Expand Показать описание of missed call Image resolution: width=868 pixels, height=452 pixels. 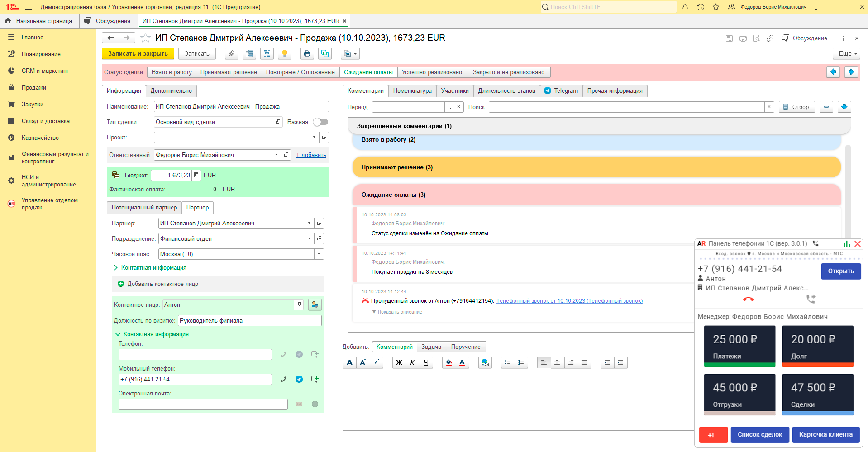click(397, 312)
